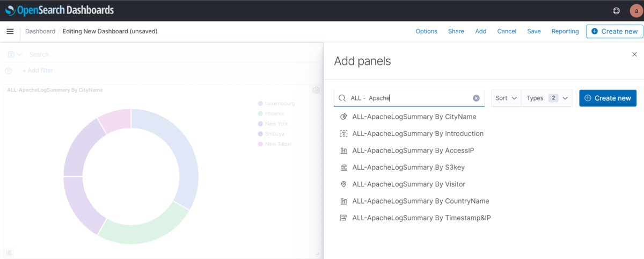The width and height of the screenshot is (644, 259).
Task: Toggle the pie chart legend icon
Action: pyautogui.click(x=9, y=253)
